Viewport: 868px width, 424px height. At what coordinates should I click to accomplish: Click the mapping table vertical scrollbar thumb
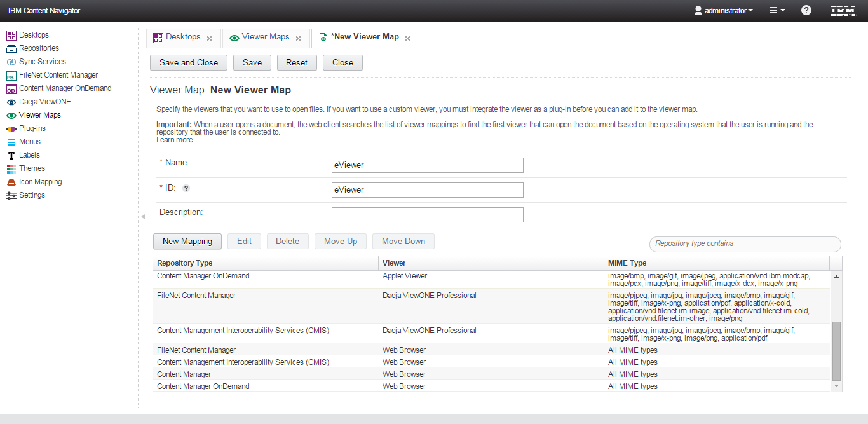point(836,350)
